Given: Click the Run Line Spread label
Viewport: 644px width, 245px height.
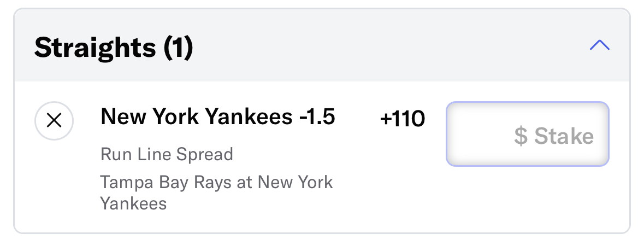Looking at the screenshot, I should (x=167, y=155).
